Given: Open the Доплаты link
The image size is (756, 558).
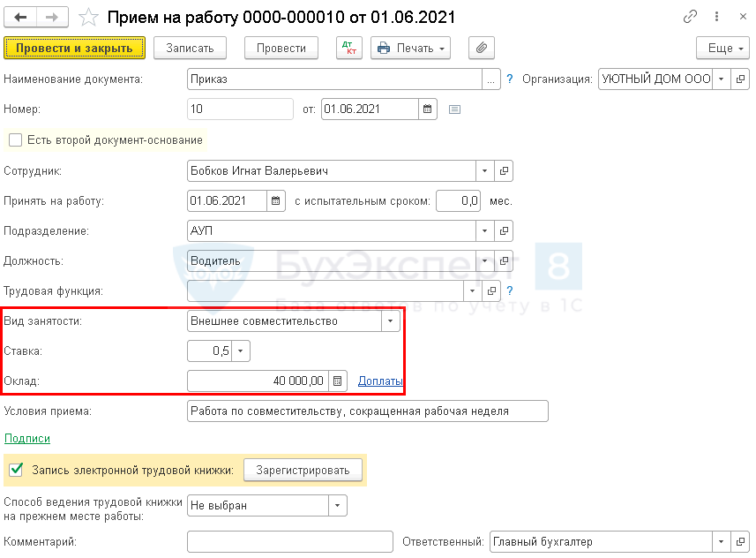Looking at the screenshot, I should tap(375, 381).
